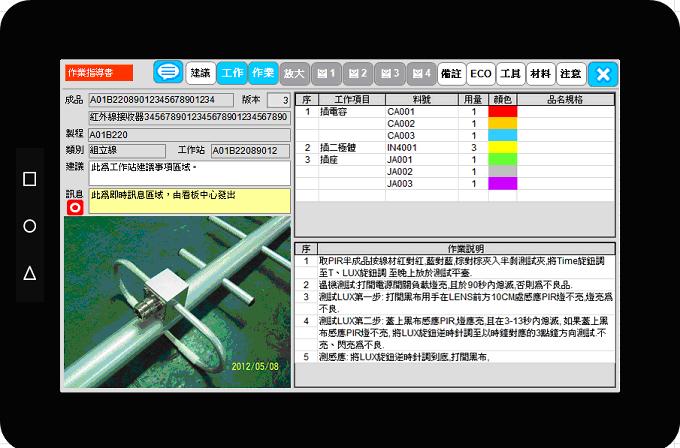Screen dimensions: 680x448
Task: Close the work instruction window
Action: click(603, 74)
